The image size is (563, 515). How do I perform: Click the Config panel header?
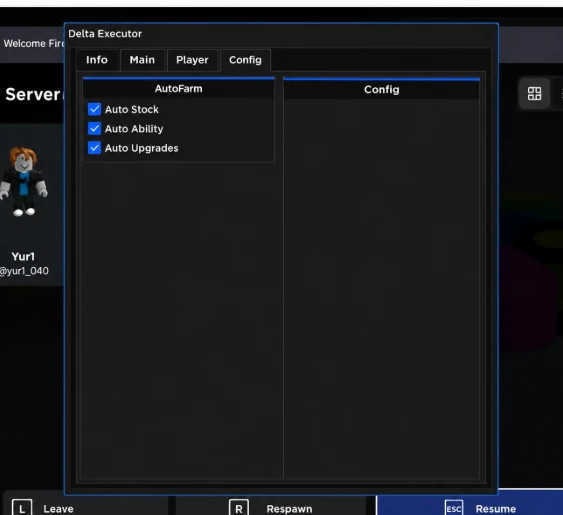point(381,89)
